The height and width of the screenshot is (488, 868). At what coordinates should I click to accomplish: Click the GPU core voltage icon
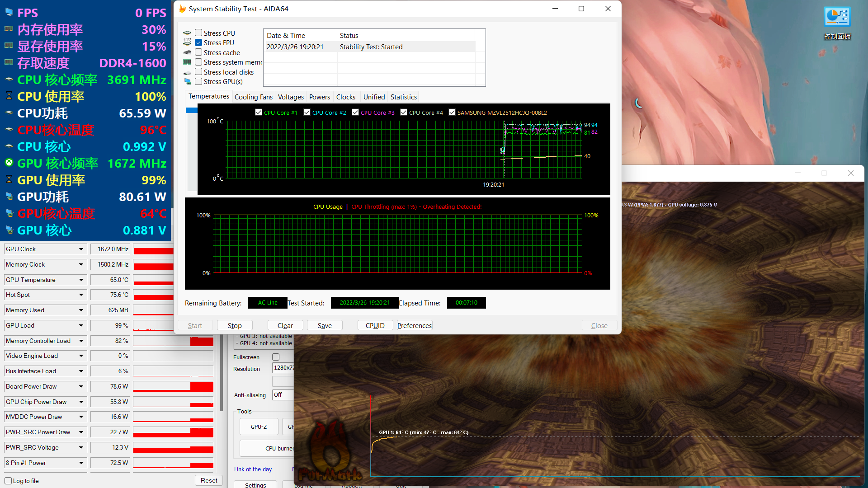tap(9, 230)
